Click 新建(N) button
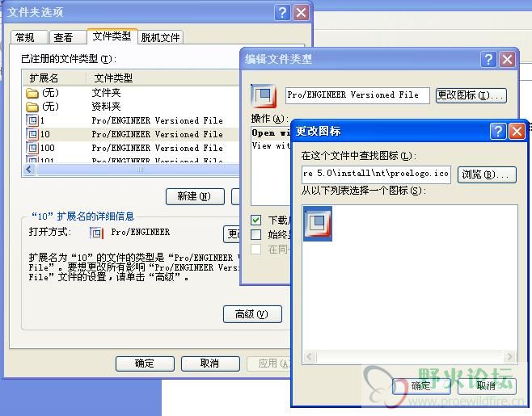This screenshot has height=416, width=532. click(195, 196)
